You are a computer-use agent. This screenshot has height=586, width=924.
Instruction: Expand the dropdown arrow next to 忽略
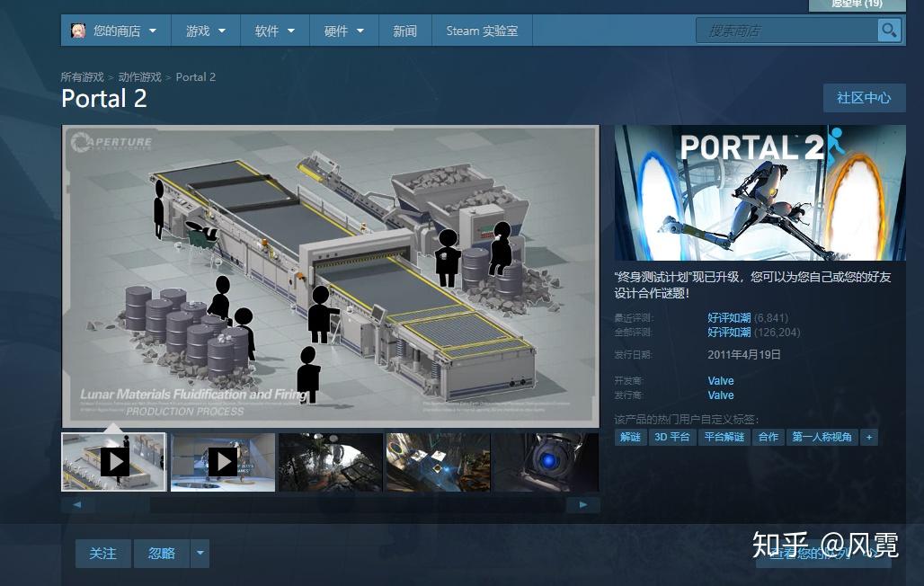(x=200, y=554)
